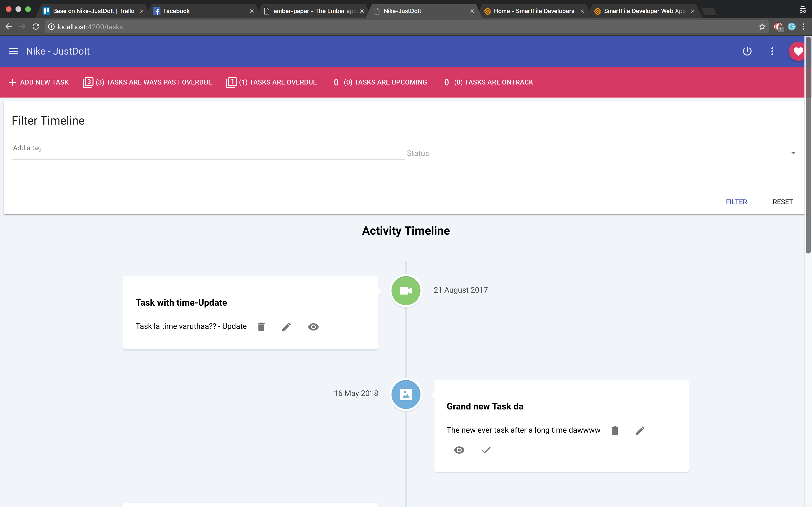View Task with time-Update via eye icon

click(313, 327)
